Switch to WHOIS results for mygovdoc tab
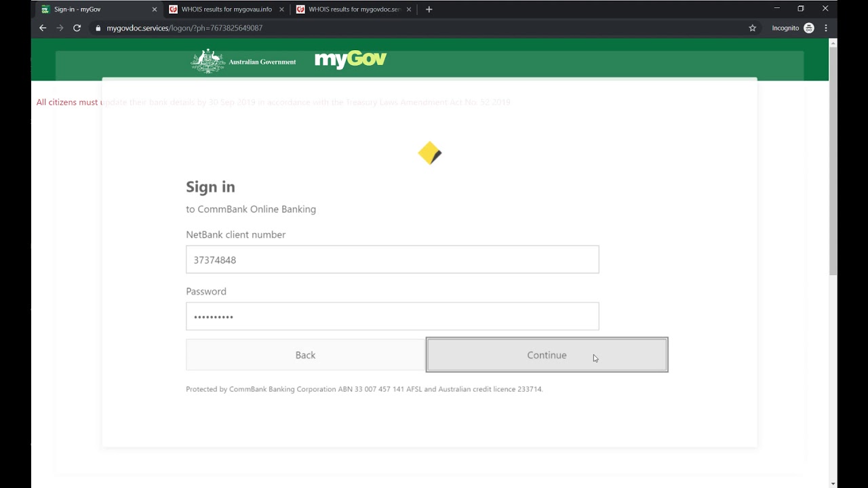The height and width of the screenshot is (488, 868). pyautogui.click(x=353, y=9)
